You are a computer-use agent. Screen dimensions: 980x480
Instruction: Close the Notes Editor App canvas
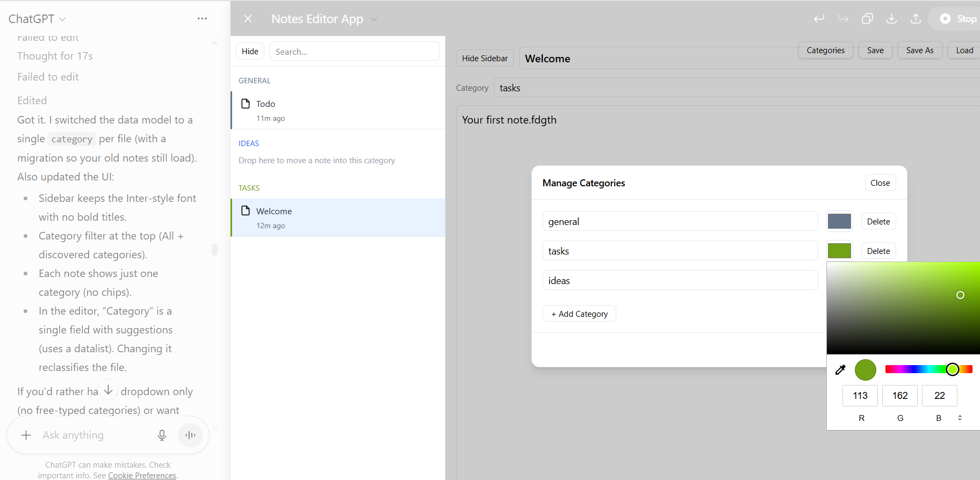point(248,19)
